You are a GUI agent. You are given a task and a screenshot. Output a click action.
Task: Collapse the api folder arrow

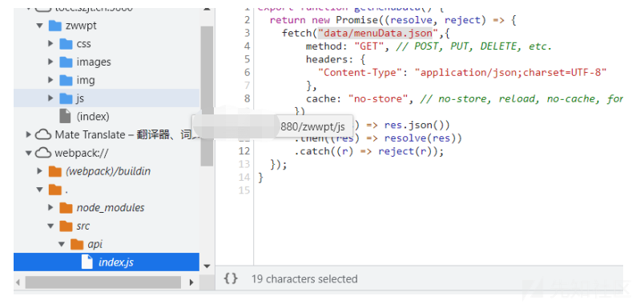tap(62, 244)
